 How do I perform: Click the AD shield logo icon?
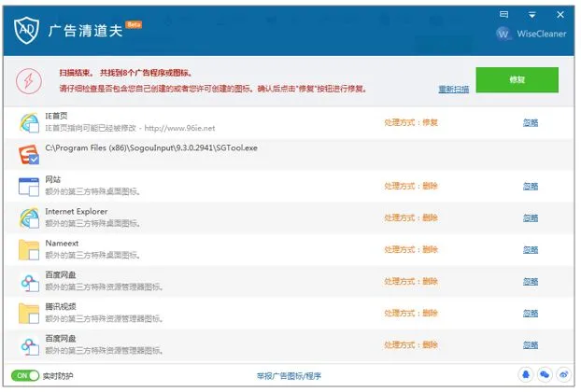26,30
